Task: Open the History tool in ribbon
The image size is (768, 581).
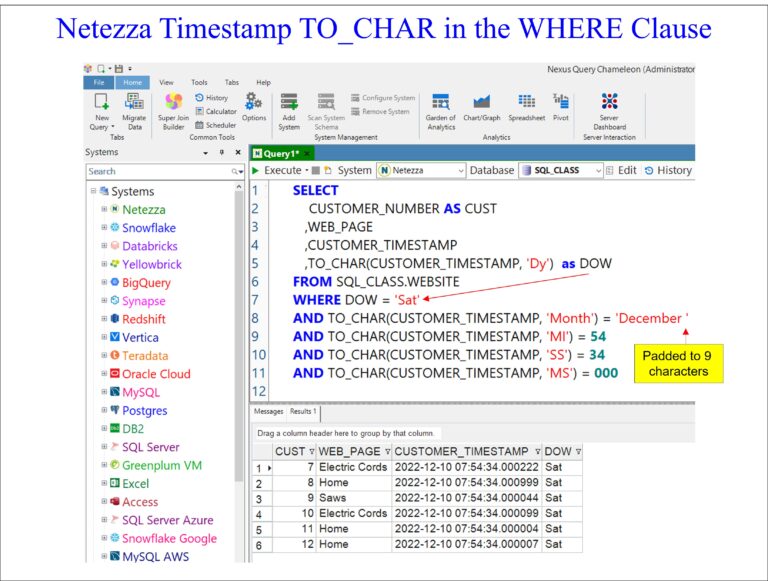Action: click(212, 97)
